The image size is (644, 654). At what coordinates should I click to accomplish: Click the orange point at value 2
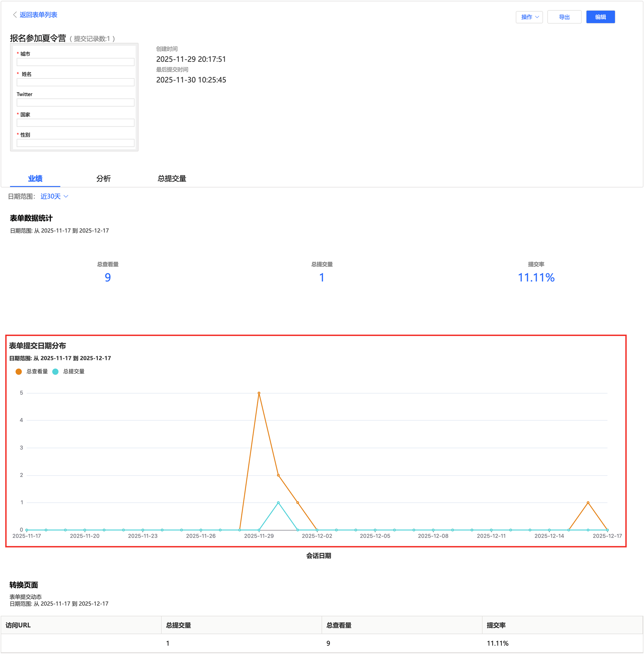278,475
